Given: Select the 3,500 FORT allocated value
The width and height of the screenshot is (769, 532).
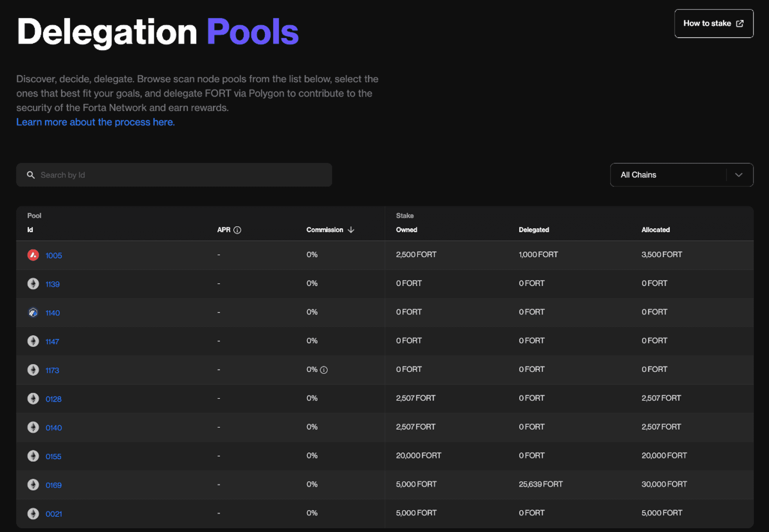Looking at the screenshot, I should pos(662,254).
